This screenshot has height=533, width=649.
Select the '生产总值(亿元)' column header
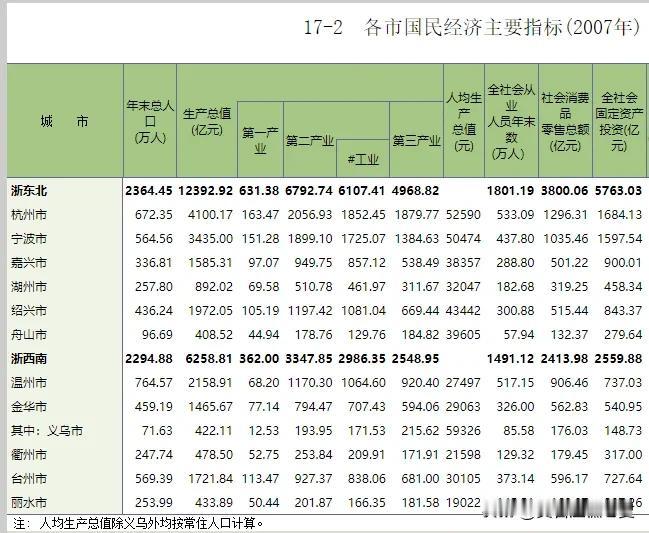207,121
